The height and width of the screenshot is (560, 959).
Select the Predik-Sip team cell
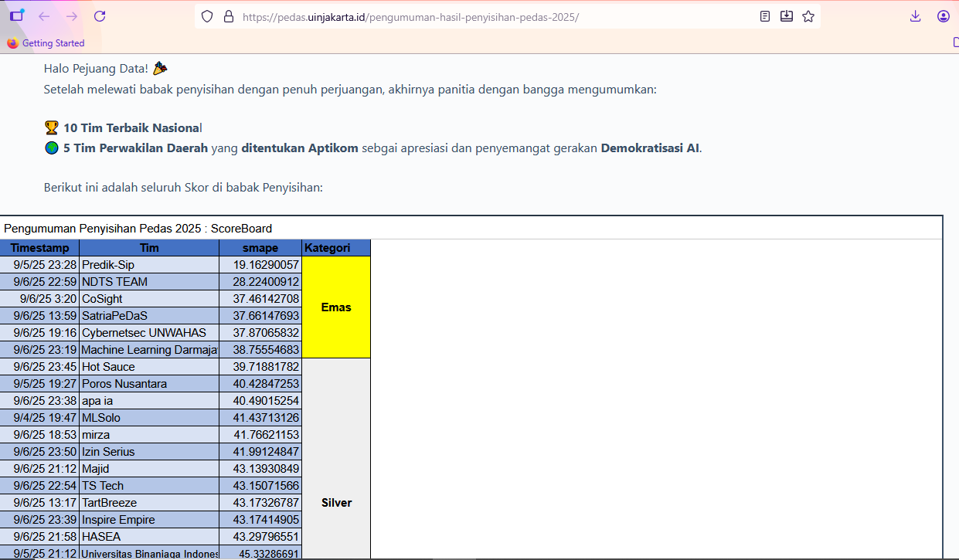[x=149, y=265]
